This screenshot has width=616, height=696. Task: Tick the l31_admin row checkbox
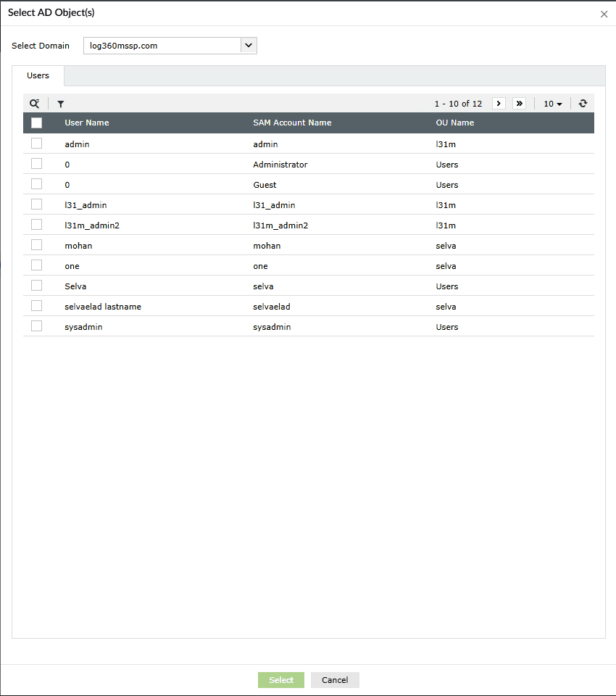(x=36, y=204)
